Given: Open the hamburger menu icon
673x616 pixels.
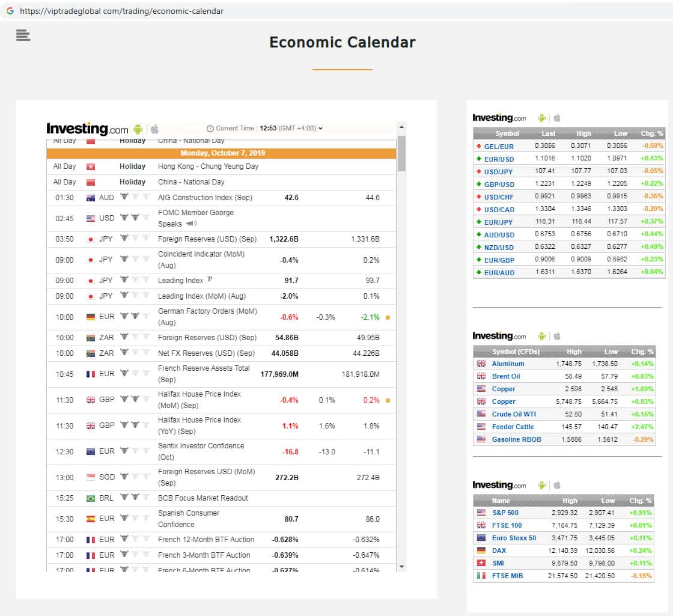Looking at the screenshot, I should tap(23, 35).
